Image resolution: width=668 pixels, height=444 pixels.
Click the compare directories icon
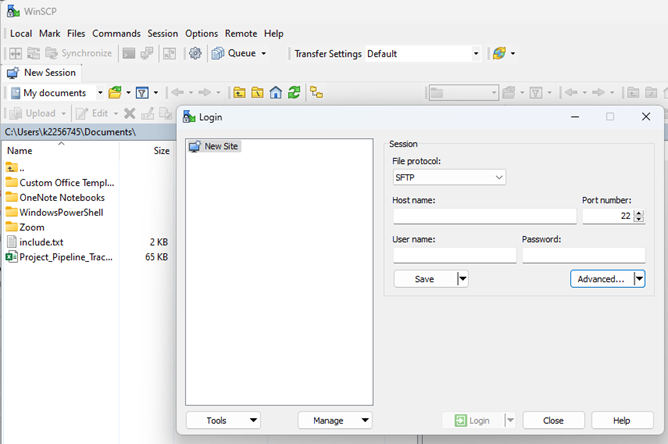click(16, 53)
